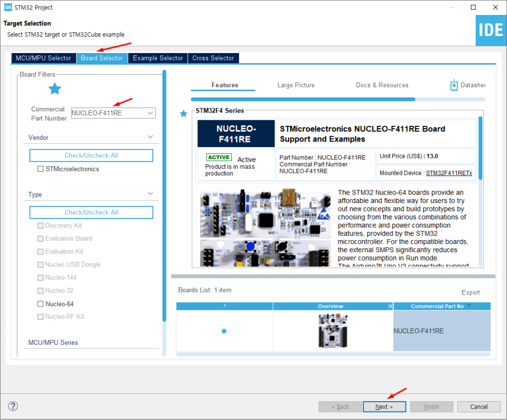Screen dimensions: 507x420
Task: Check the Discovery Kit checkbox
Action: (41, 225)
